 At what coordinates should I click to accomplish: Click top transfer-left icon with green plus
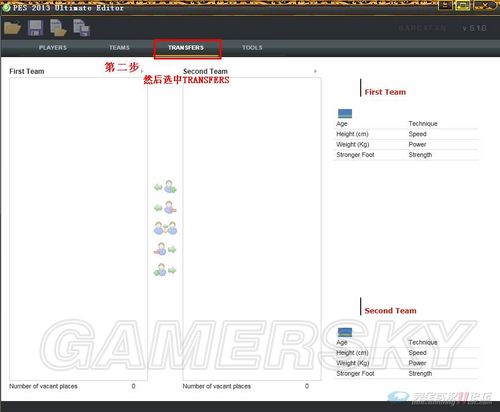[165, 187]
